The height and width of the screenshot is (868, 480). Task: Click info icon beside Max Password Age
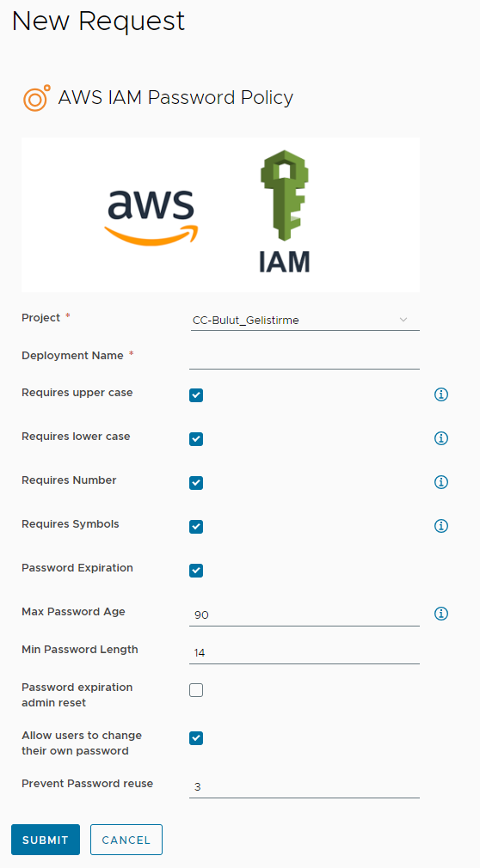(x=441, y=614)
